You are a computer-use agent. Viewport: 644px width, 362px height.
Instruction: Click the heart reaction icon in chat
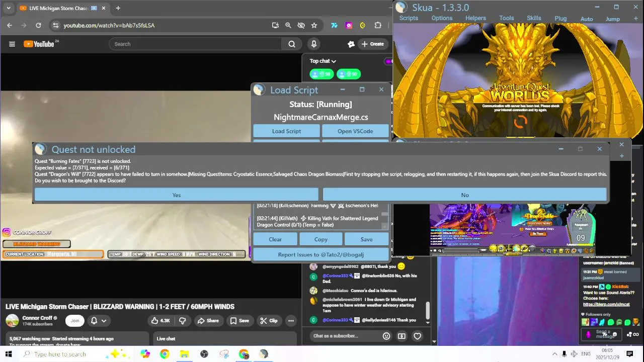click(417, 336)
